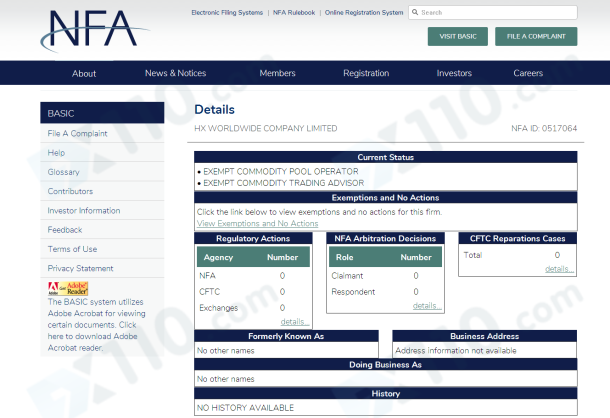
Task: Open the Investors menu
Action: point(454,73)
